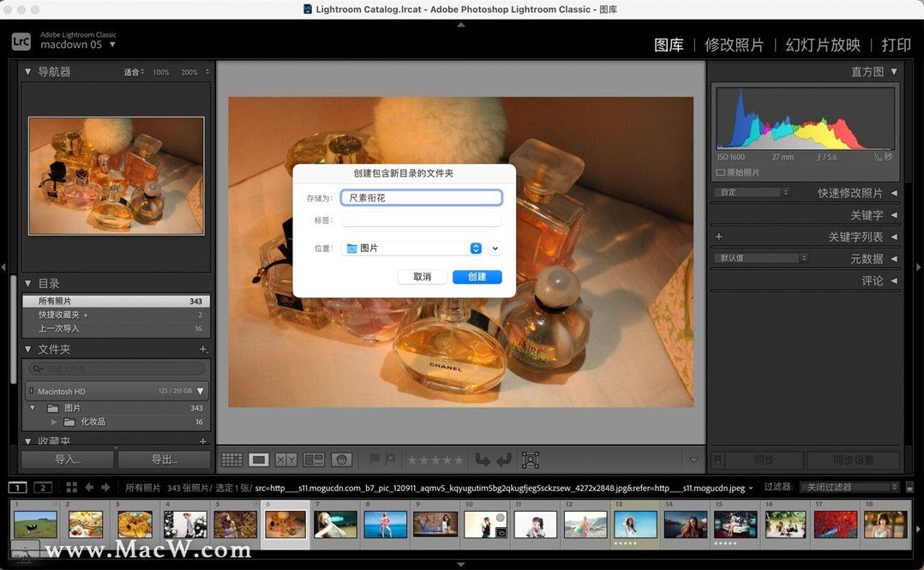The image size is (924, 570).
Task: Click the 导出 button
Action: pos(165,459)
